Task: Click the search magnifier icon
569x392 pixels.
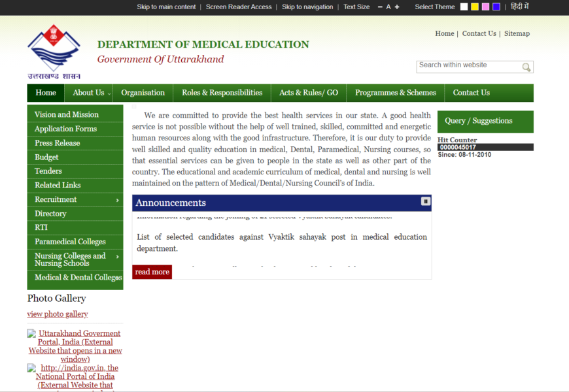Action: pos(526,67)
